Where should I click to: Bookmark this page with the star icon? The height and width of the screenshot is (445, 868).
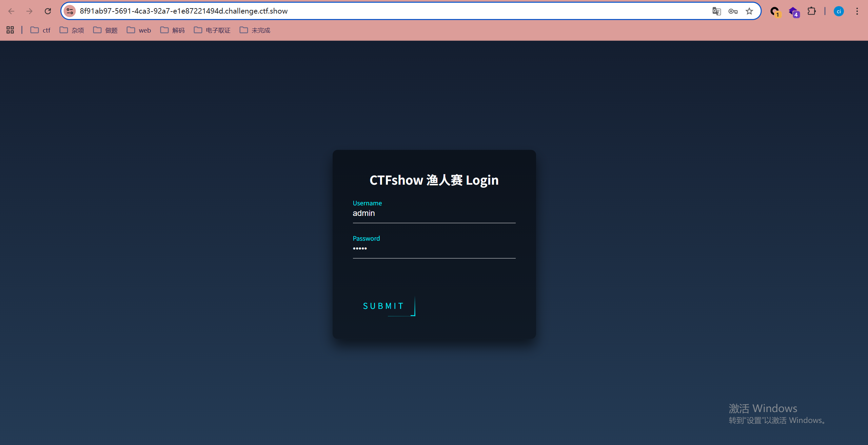coord(749,11)
